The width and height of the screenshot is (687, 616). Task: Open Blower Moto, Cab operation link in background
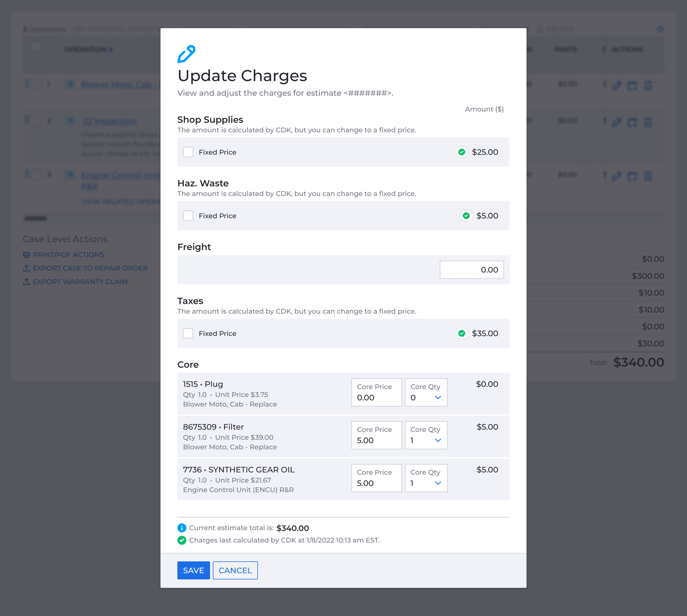pos(121,85)
